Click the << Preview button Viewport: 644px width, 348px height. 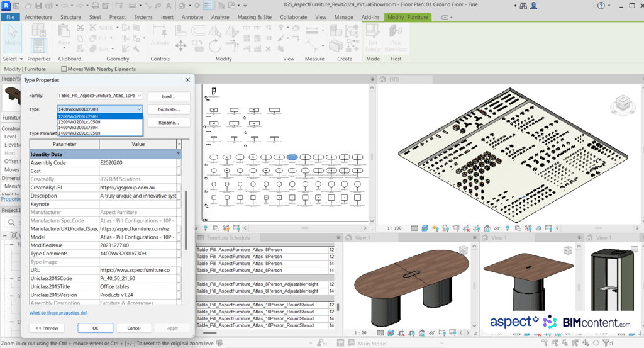tap(47, 328)
